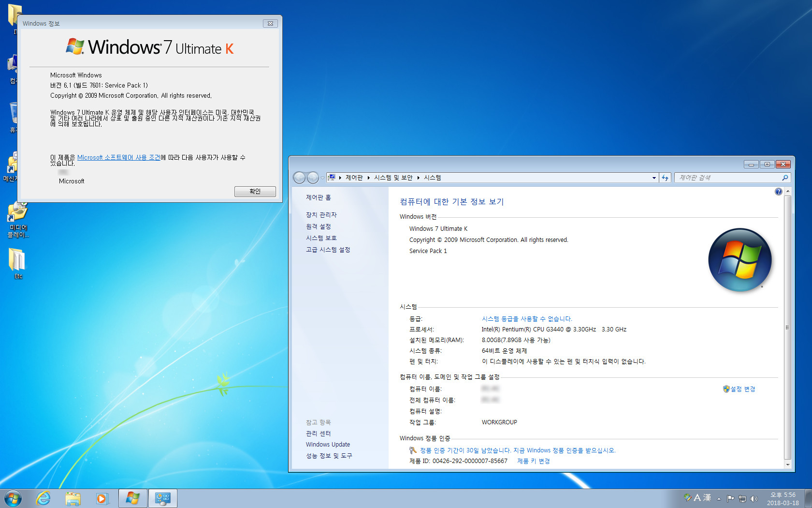Click the 정품 인증 activation link

pyautogui.click(x=518, y=450)
